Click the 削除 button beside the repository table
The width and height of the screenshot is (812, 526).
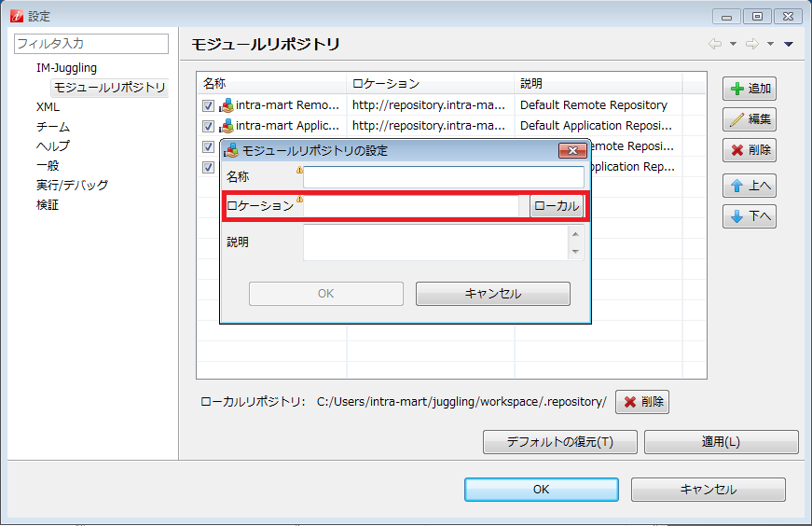[x=750, y=150]
